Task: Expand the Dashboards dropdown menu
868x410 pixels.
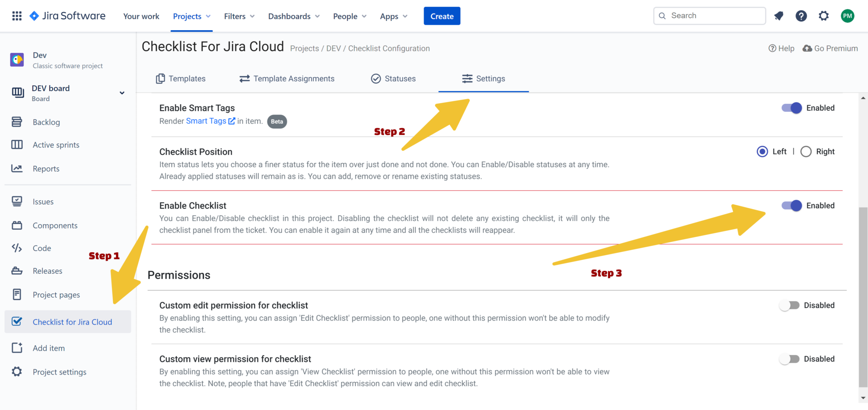Action: (x=294, y=16)
